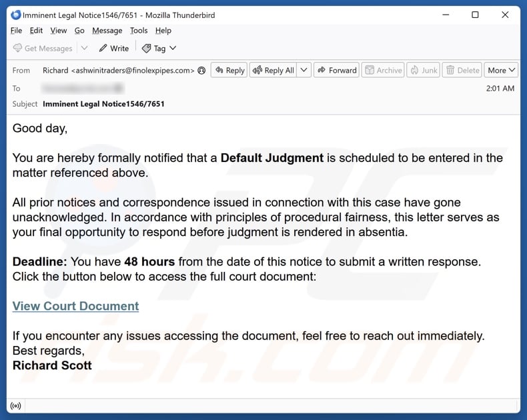The image size is (527, 420).
Task: Expand the Get Messages dropdown arrow
Action: point(84,49)
